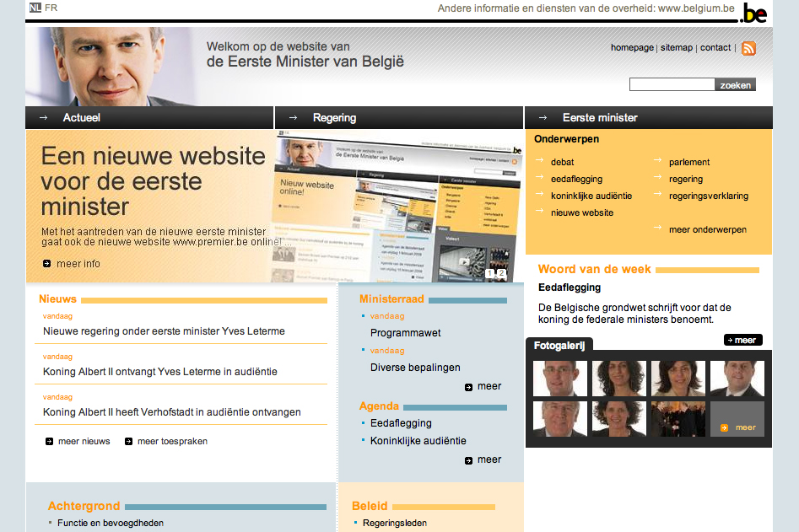Image resolution: width=799 pixels, height=532 pixels.
Task: Open the first photo thumbnail in Fotogalerij
Action: [x=560, y=379]
